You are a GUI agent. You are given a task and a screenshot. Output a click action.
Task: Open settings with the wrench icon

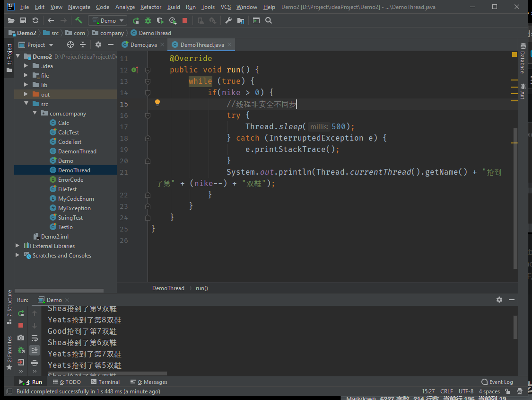228,21
